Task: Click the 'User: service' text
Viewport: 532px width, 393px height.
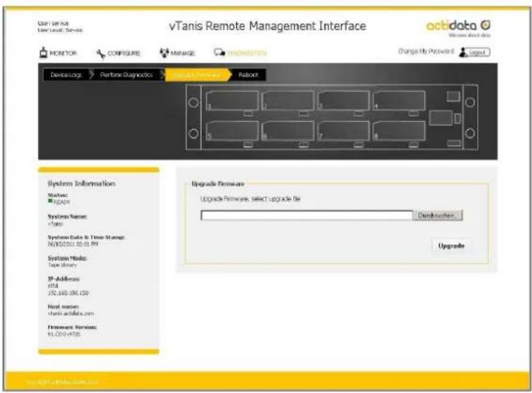Action: [53, 23]
